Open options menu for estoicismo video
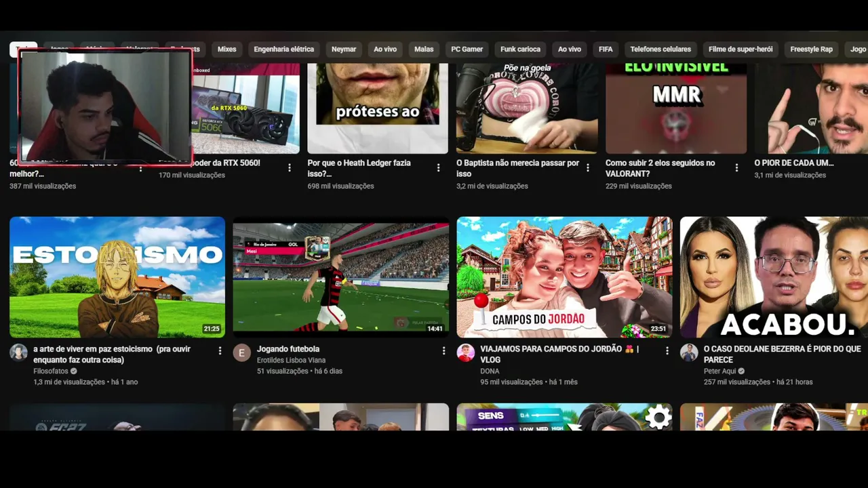868x488 pixels. click(220, 351)
